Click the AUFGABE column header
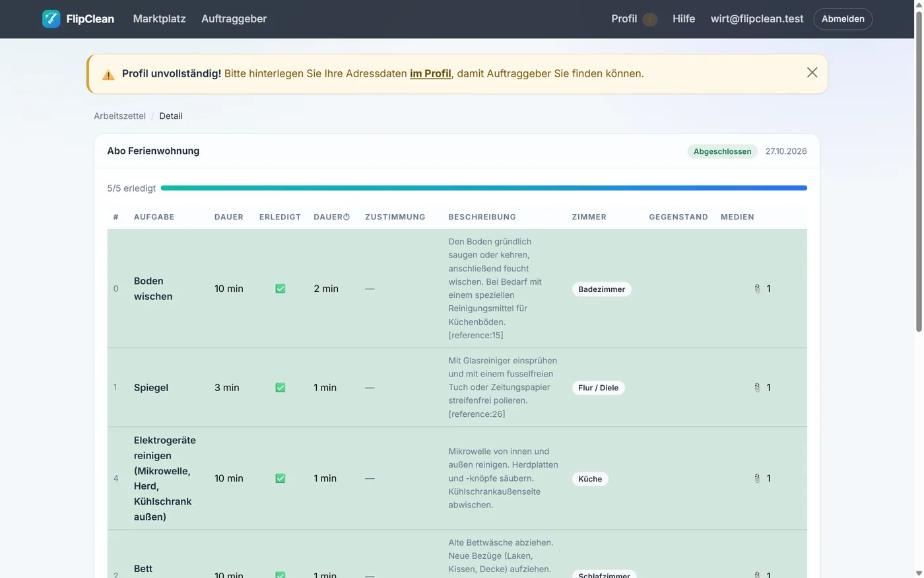This screenshot has height=578, width=924. point(154,217)
